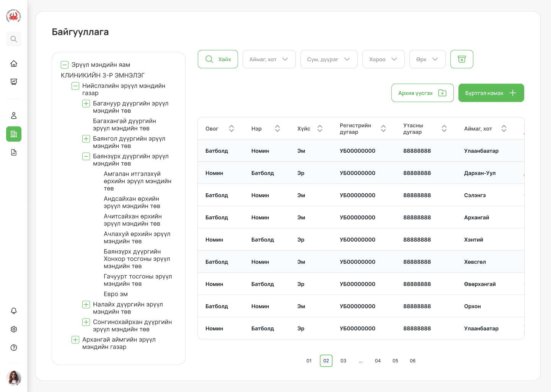The image size is (551, 392).
Task: Expand Багануур дүүргийн эрүүл мэндийн төв
Action: 86,103
